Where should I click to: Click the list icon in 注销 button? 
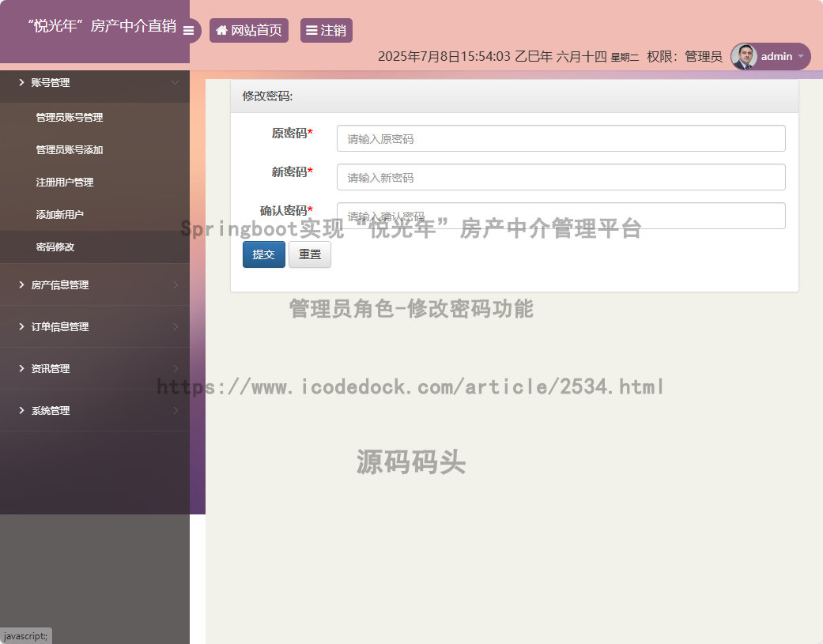[311, 30]
